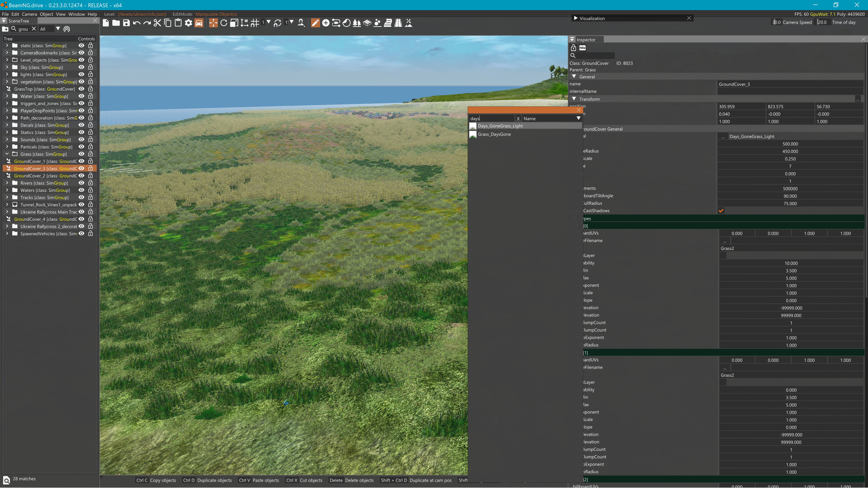Select the rotate object tool

(224, 23)
